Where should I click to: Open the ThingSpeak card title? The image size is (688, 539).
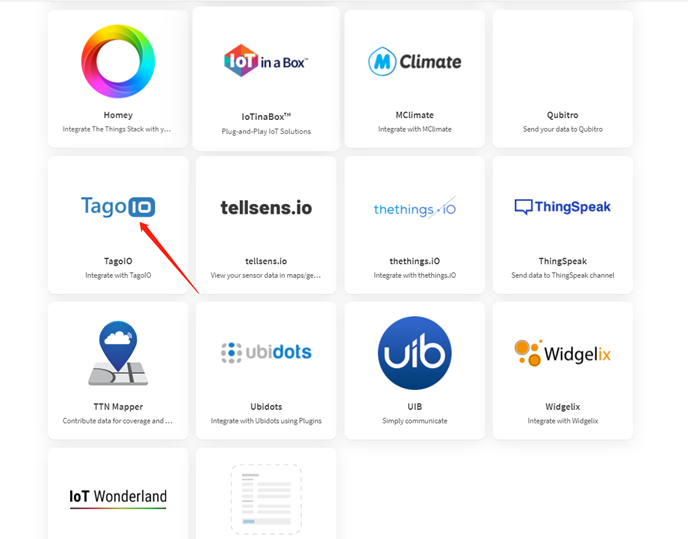[x=563, y=261]
